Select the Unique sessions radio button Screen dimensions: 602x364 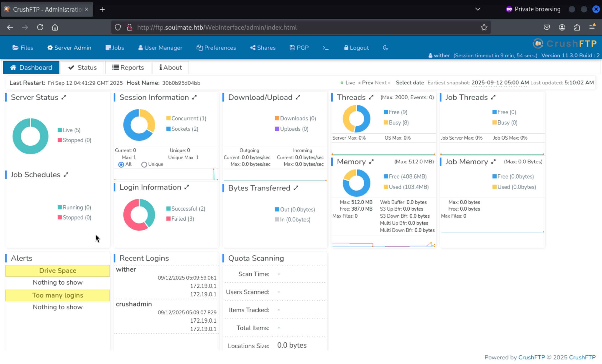144,165
